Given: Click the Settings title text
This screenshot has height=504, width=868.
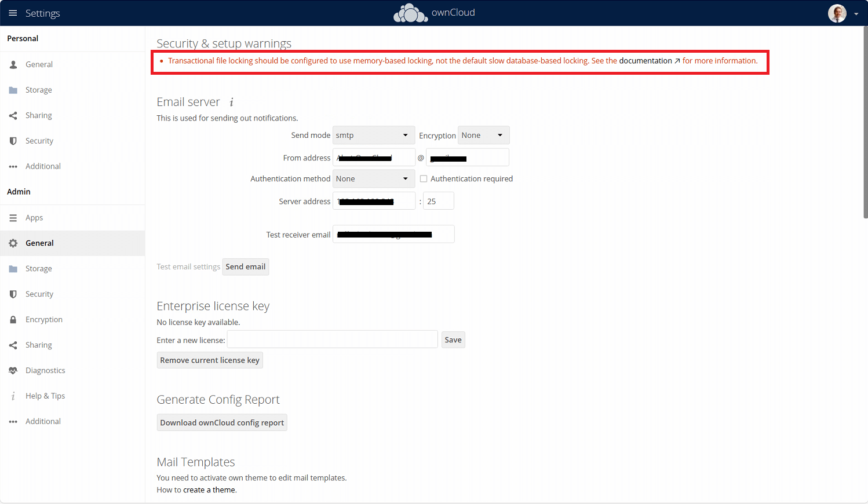Looking at the screenshot, I should click(43, 13).
